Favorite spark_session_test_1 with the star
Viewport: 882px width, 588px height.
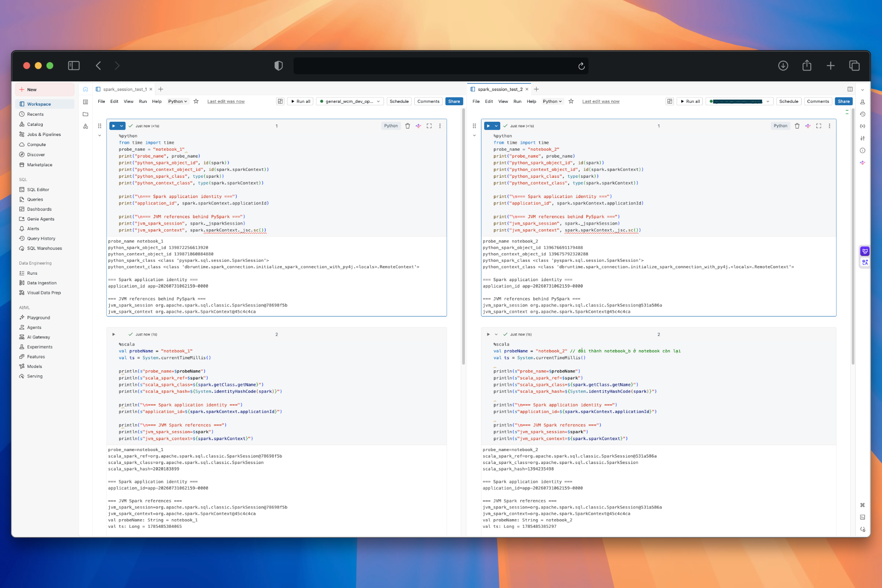[196, 102]
